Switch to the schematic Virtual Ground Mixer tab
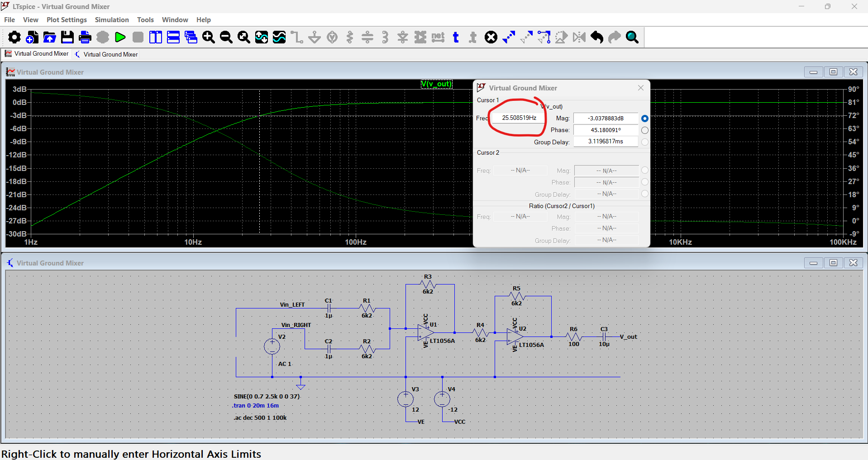 (x=107, y=54)
